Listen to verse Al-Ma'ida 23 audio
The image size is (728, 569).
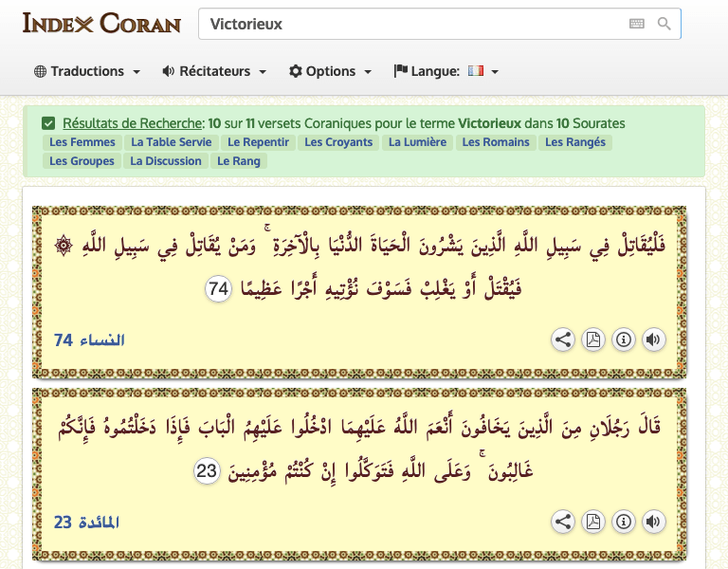click(653, 521)
